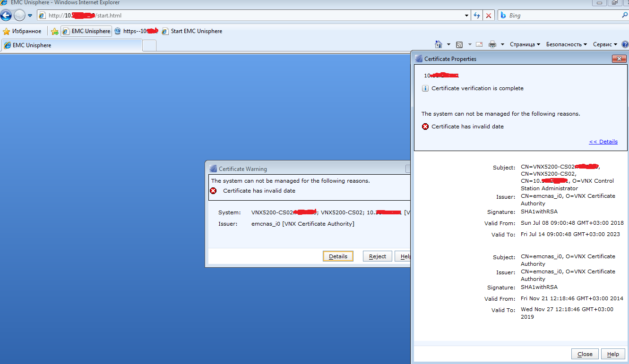Open the Сервис menu
This screenshot has width=629, height=364.
click(x=605, y=44)
